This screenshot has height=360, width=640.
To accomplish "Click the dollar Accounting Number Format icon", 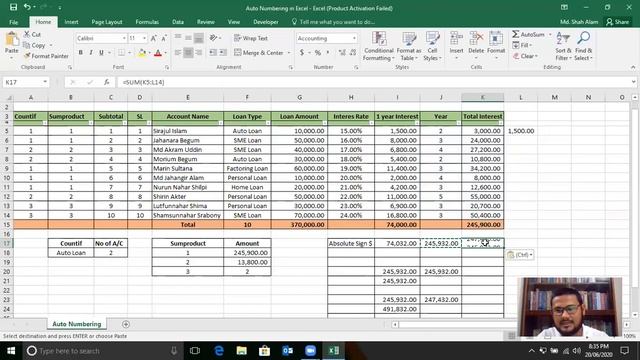I will click(302, 53).
